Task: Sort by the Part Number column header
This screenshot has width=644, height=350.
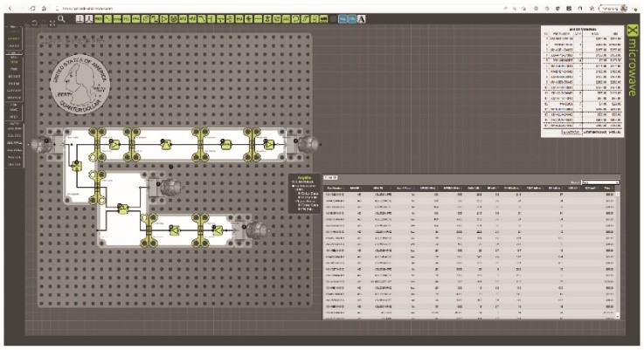Action: coord(335,189)
